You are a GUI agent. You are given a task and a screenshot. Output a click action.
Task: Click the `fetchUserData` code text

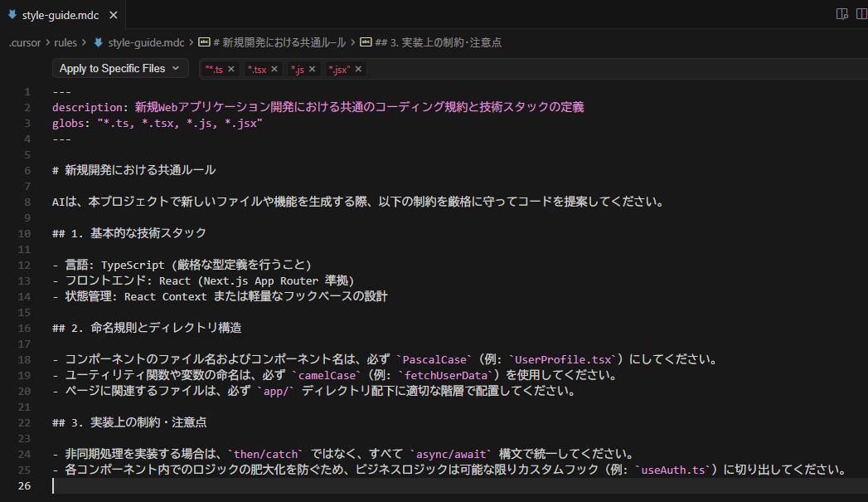[x=446, y=375]
